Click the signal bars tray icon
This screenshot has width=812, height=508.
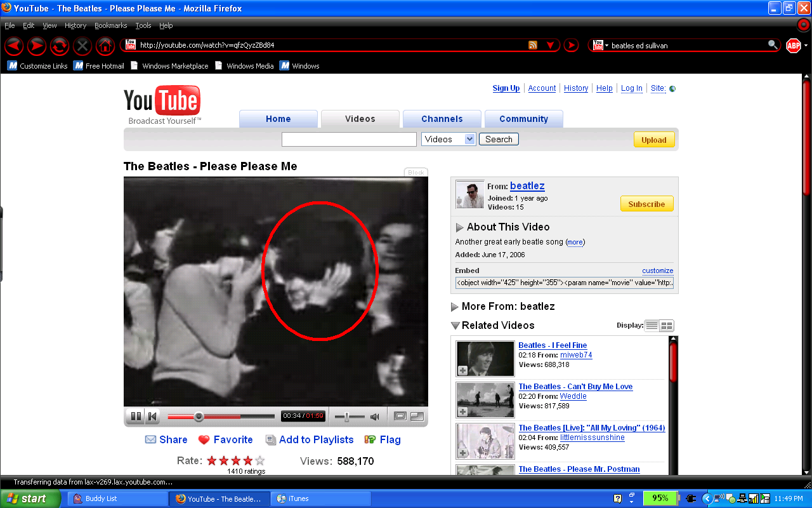754,498
